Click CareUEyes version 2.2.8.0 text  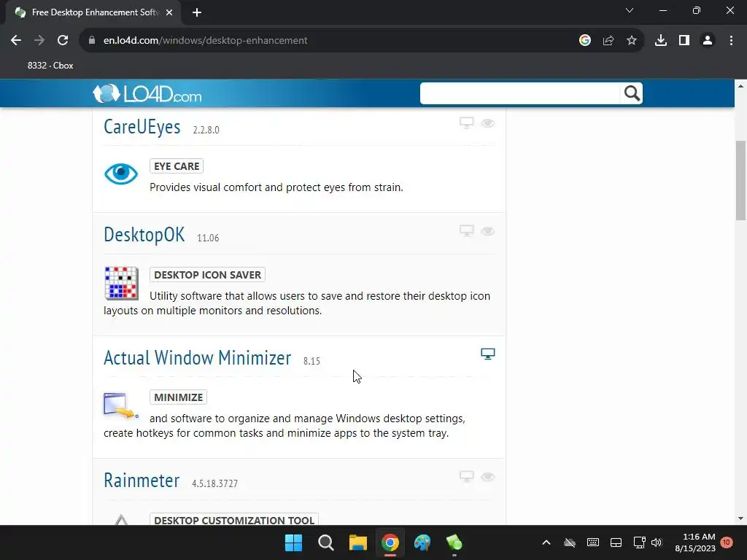206,130
